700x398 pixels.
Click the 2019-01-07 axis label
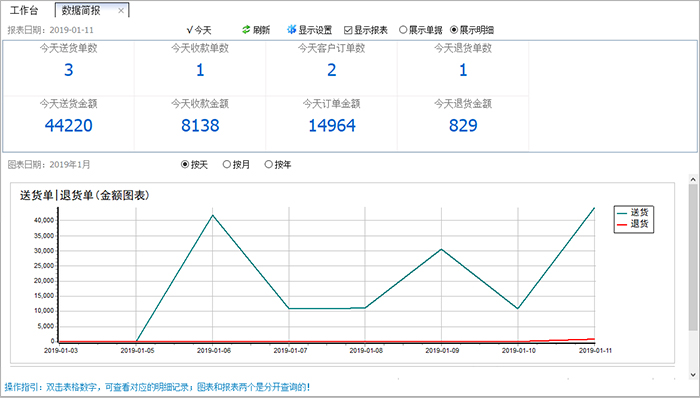point(290,351)
